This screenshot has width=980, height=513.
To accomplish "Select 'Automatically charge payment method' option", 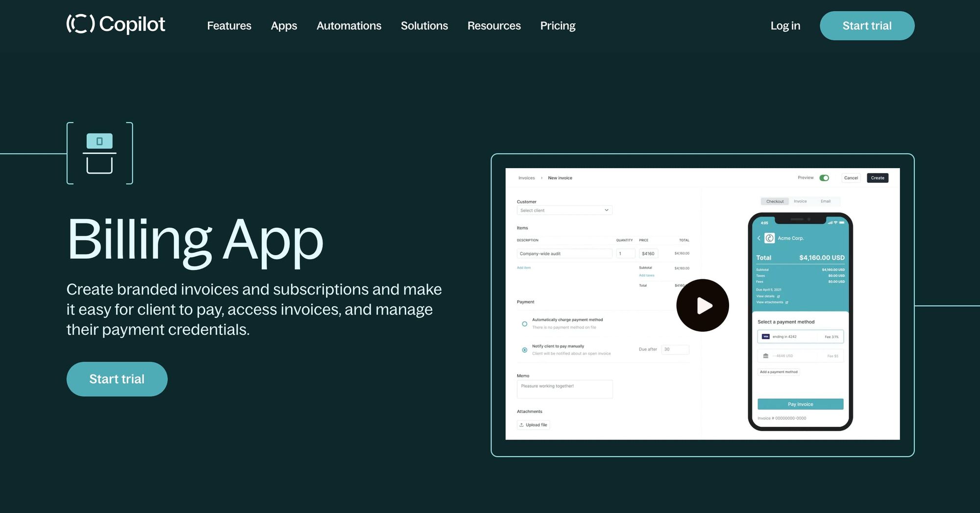I will [x=525, y=324].
